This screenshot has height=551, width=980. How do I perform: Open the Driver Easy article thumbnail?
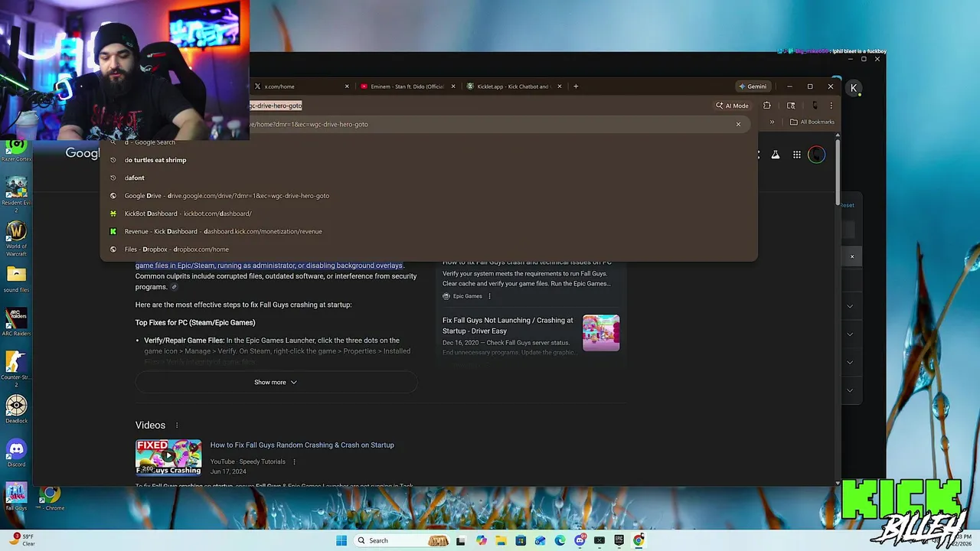pos(601,333)
